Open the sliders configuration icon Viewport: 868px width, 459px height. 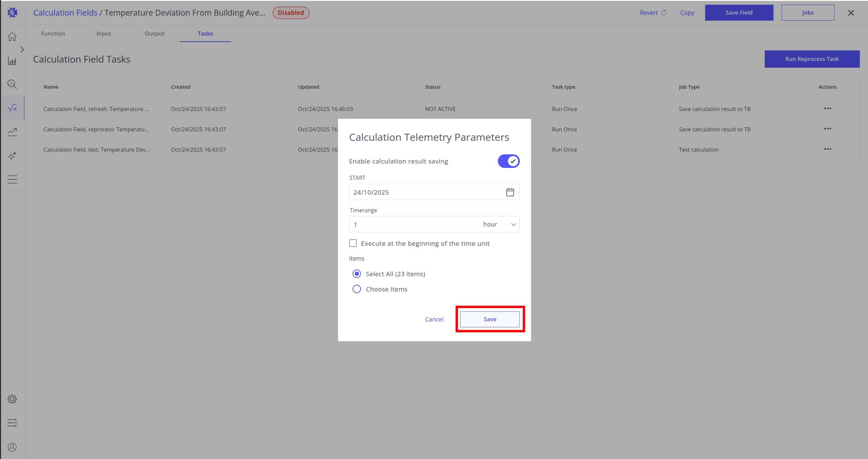tap(12, 422)
